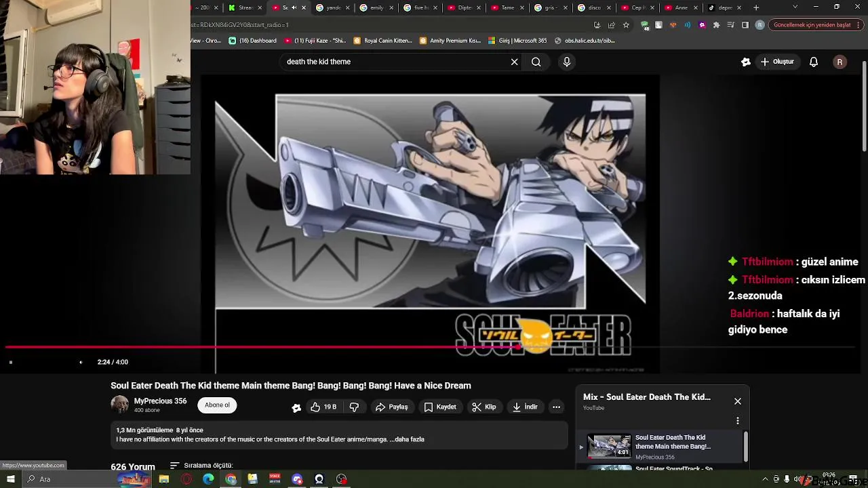Switch to the yandex browser tab
This screenshot has height=488, width=868.
click(333, 7)
